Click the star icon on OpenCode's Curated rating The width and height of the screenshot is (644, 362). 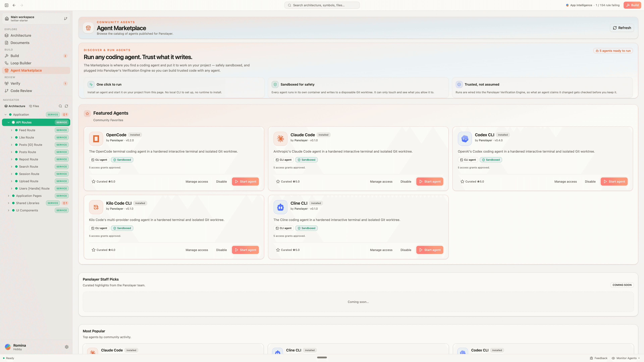click(94, 182)
